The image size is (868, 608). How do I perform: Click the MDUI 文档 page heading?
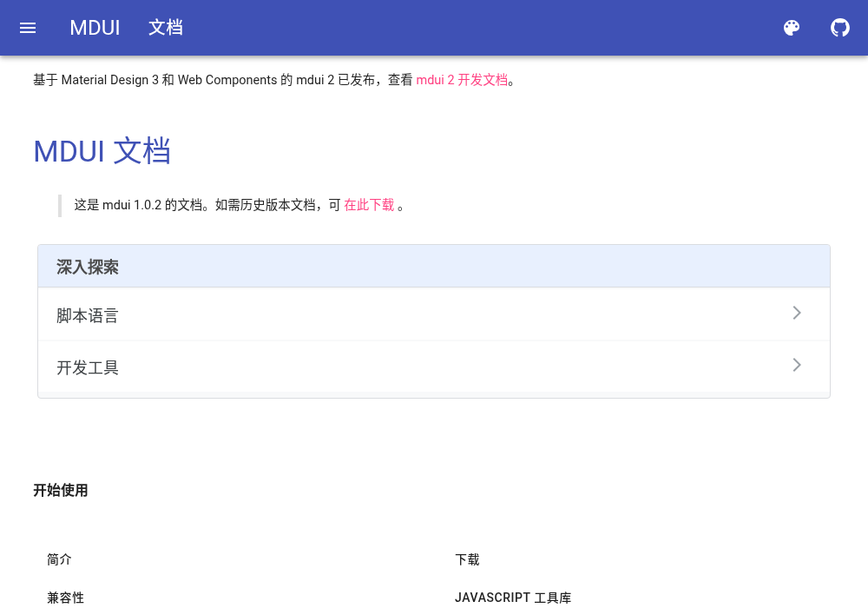102,150
